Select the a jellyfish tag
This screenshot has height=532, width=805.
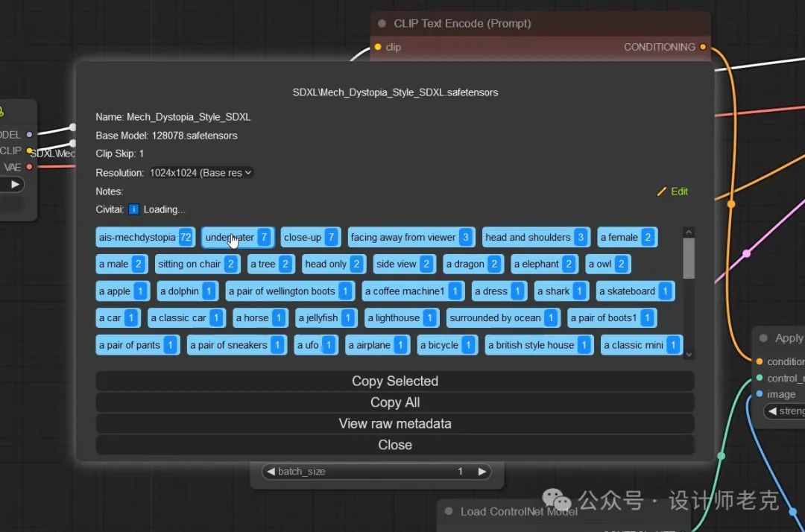[326, 317]
